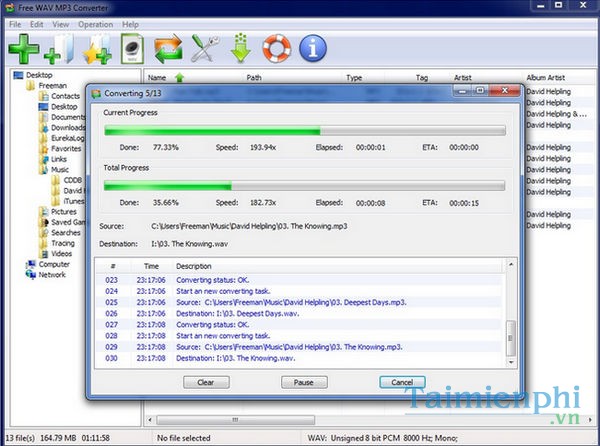Sort by the Name column header
Screen dimensions: 600x446
(157, 78)
